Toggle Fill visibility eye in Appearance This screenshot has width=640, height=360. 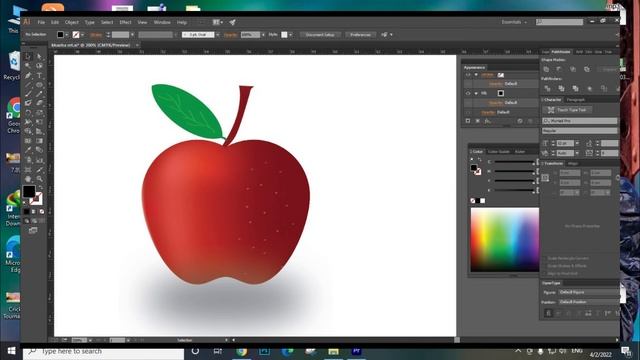[468, 93]
